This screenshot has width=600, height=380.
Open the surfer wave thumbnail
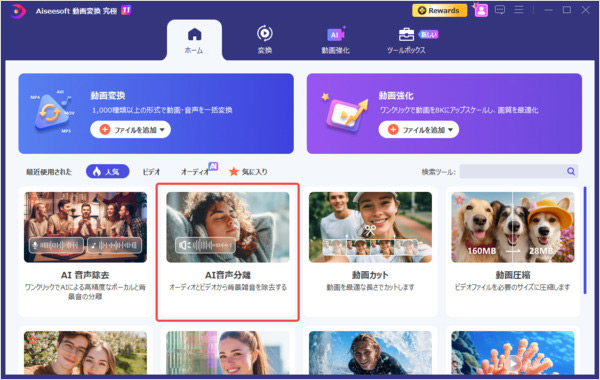coord(370,353)
